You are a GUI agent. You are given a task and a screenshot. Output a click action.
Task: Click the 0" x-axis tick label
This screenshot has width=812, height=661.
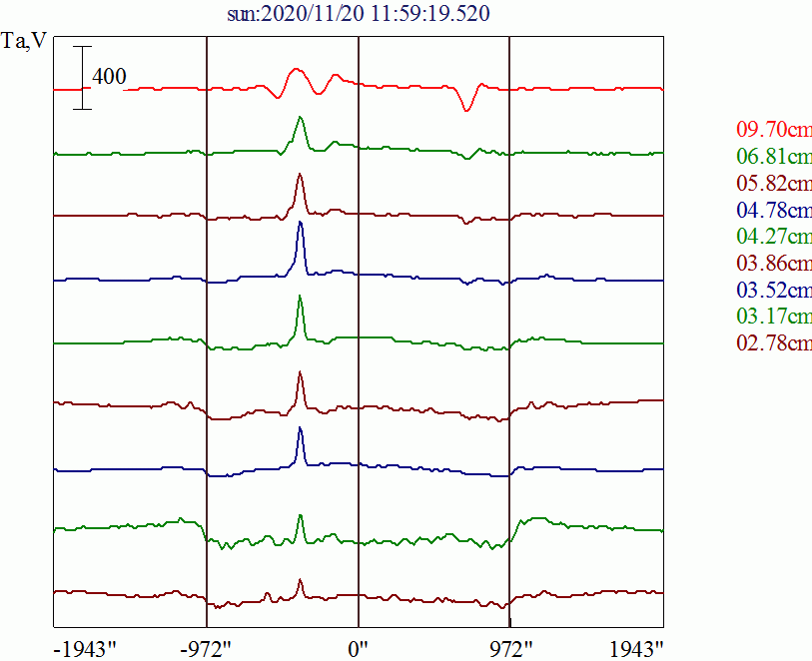click(x=358, y=649)
